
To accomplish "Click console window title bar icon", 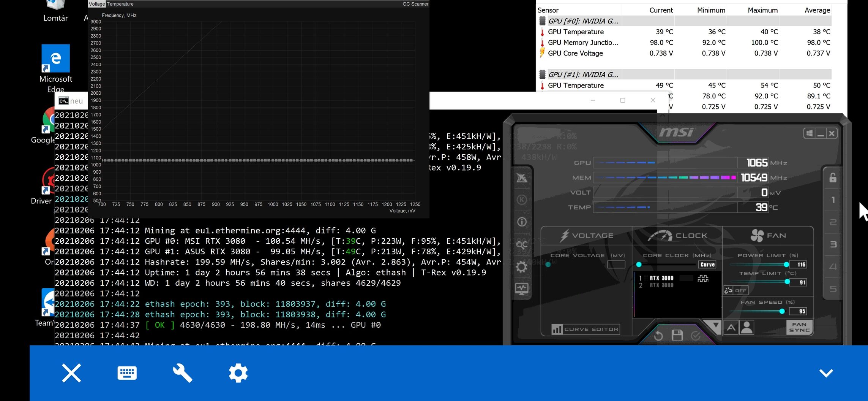I will 63,101.
